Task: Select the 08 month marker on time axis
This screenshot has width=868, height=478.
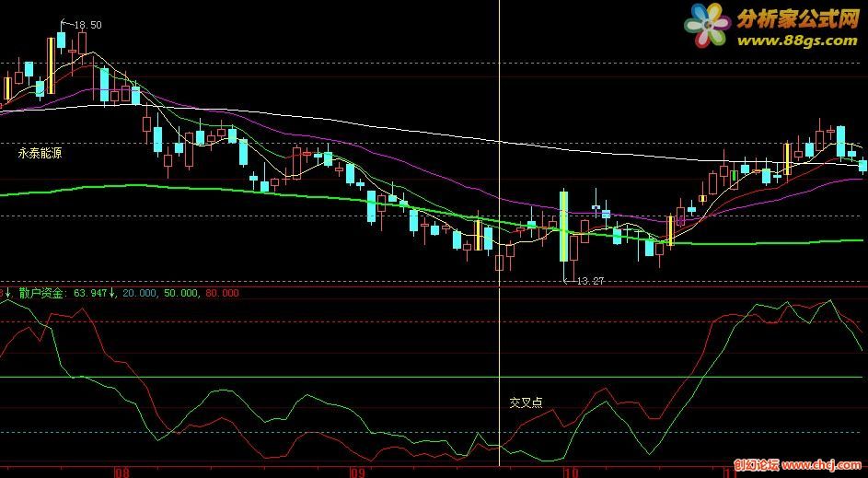Action: tap(122, 472)
